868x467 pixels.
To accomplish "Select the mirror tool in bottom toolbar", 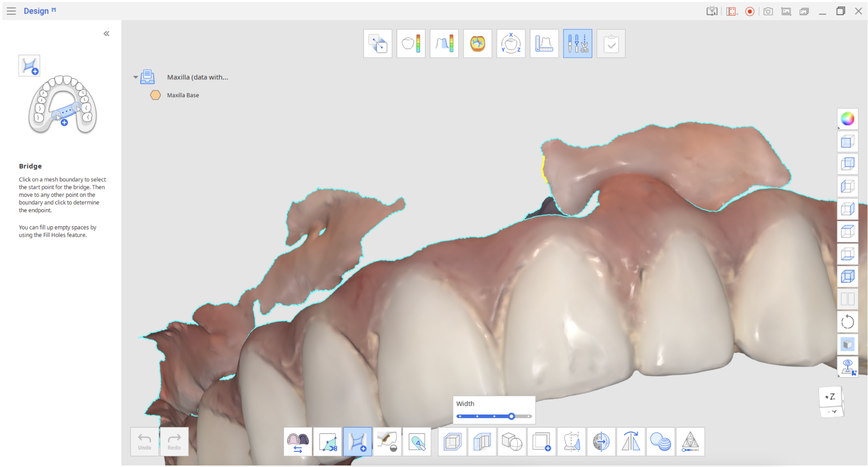I will click(631, 442).
